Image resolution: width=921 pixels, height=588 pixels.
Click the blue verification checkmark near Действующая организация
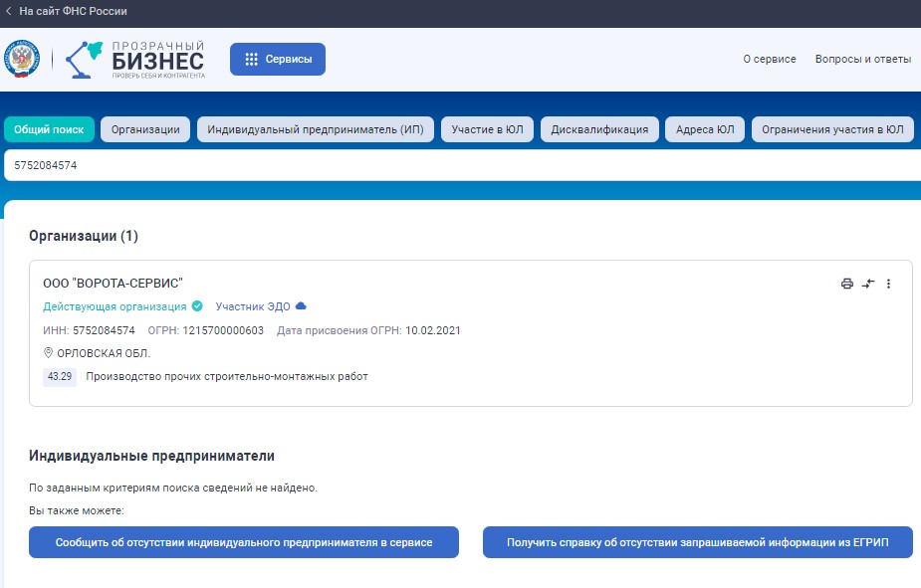click(x=195, y=306)
